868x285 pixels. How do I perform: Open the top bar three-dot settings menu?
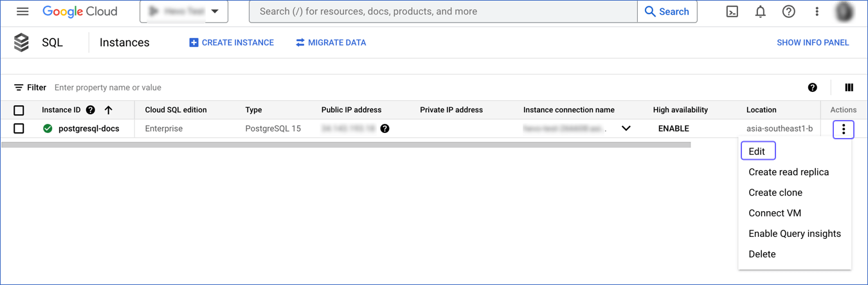pyautogui.click(x=817, y=12)
